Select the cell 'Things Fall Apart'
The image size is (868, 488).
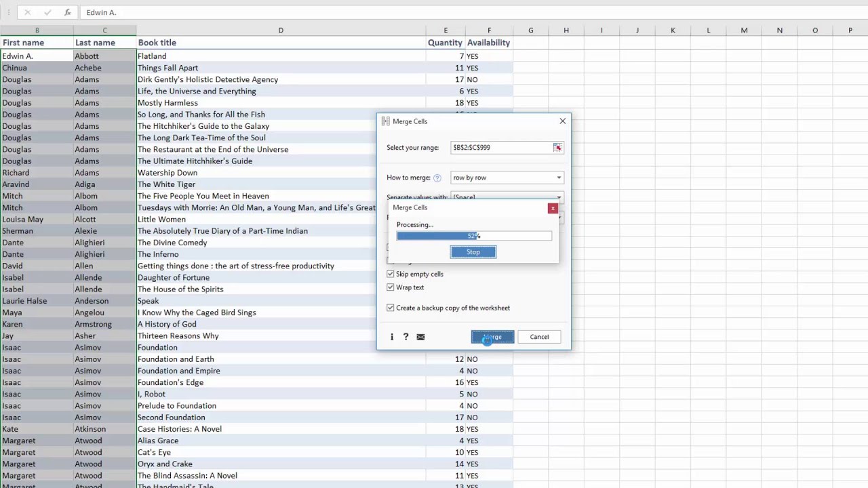(281, 68)
